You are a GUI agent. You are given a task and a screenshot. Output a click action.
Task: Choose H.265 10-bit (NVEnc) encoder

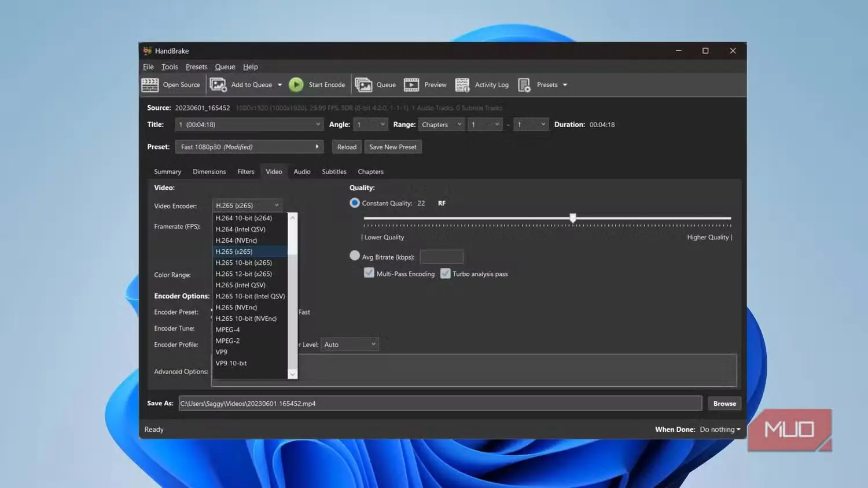250,319
